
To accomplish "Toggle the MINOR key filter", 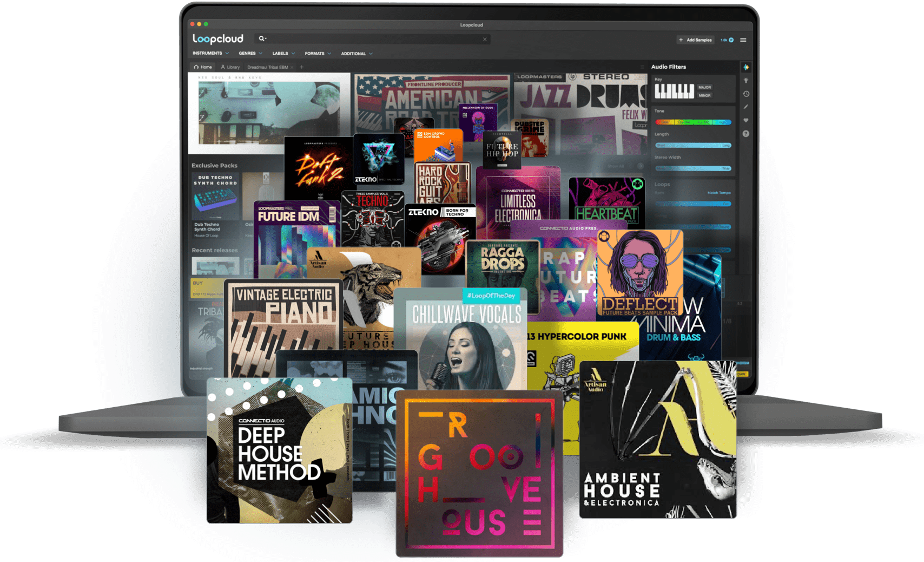I will [x=704, y=95].
